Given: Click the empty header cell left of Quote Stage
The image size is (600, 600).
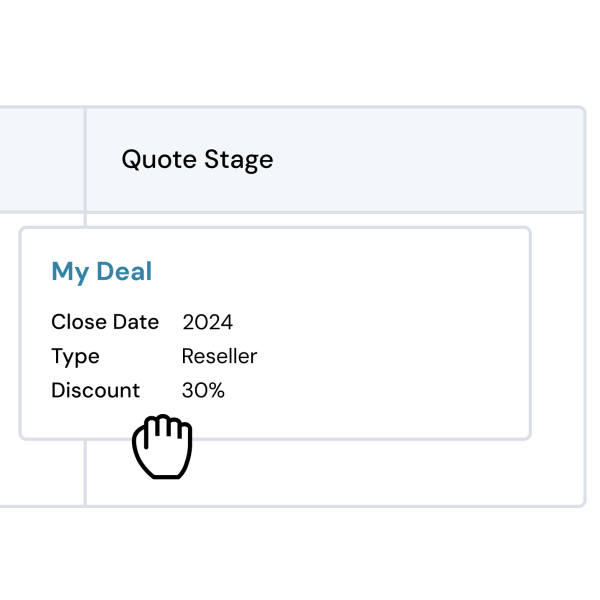Looking at the screenshot, I should click(x=42, y=160).
